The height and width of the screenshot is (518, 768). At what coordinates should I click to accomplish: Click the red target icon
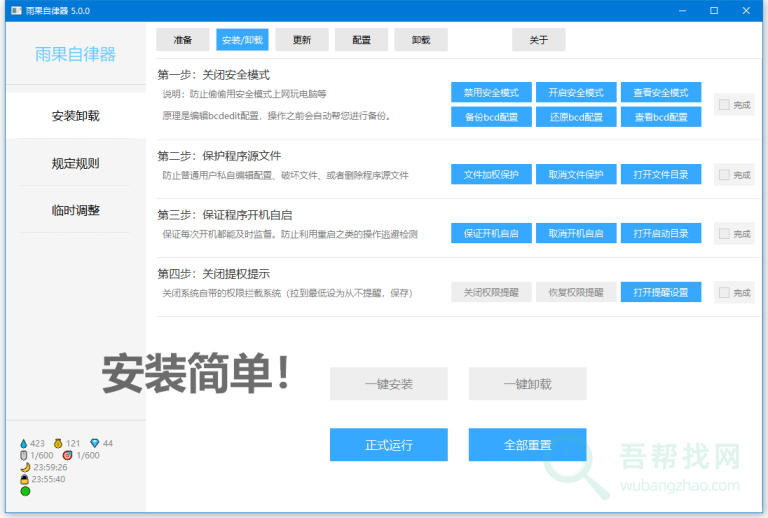point(68,455)
